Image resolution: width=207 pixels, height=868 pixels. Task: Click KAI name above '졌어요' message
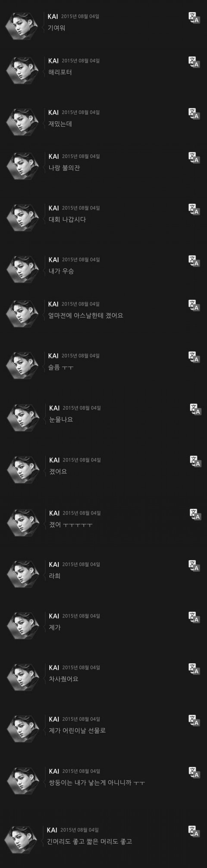[x=55, y=460]
